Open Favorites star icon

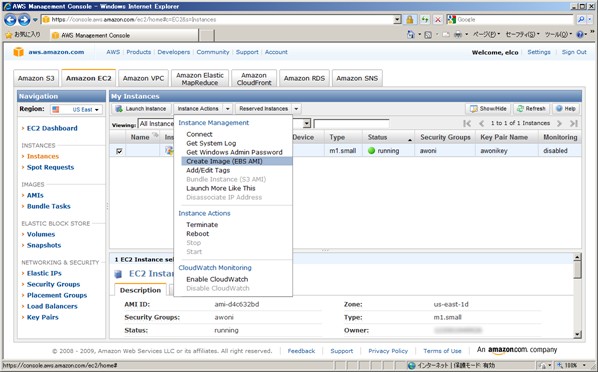[9, 35]
